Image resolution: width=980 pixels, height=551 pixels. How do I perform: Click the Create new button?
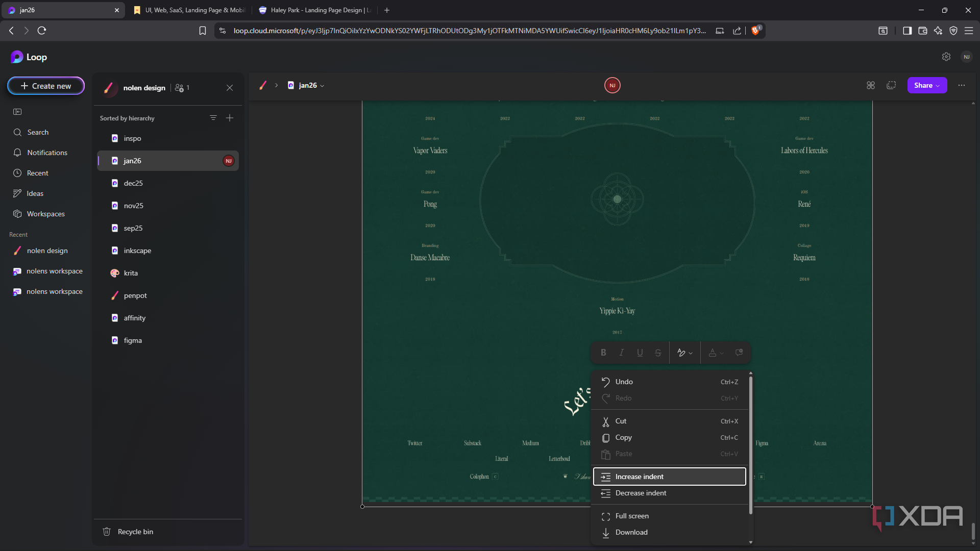click(46, 86)
